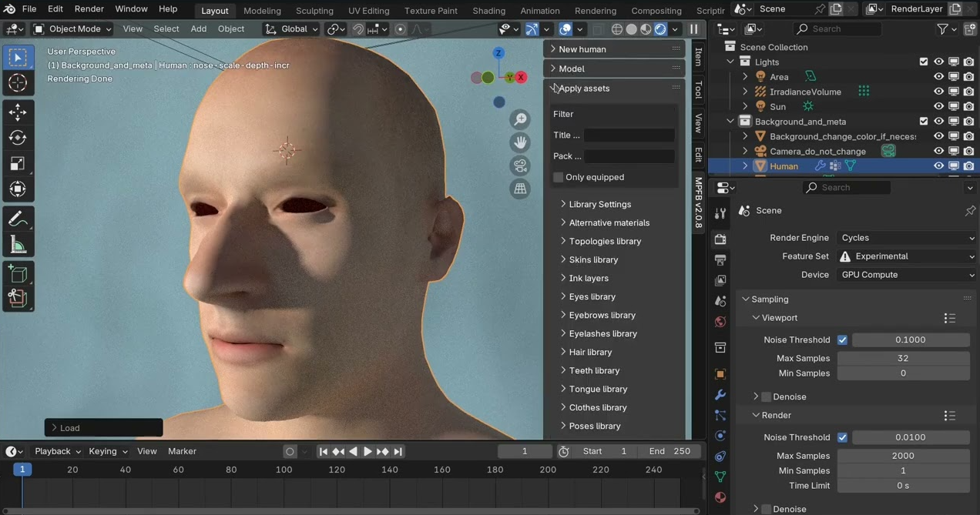The height and width of the screenshot is (515, 980).
Task: Hide the Sun light by clicking its eye icon
Action: tap(938, 106)
